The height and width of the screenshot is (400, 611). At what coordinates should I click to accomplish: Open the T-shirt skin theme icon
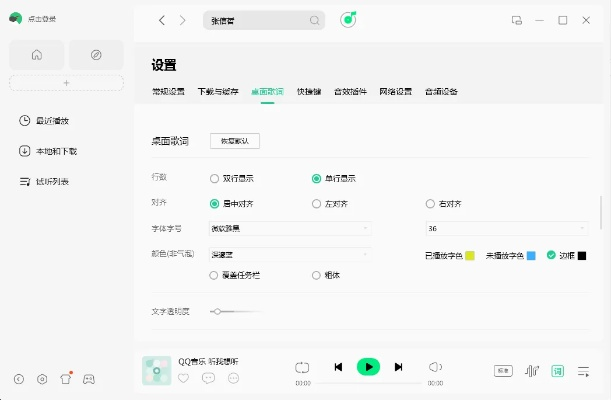point(65,379)
